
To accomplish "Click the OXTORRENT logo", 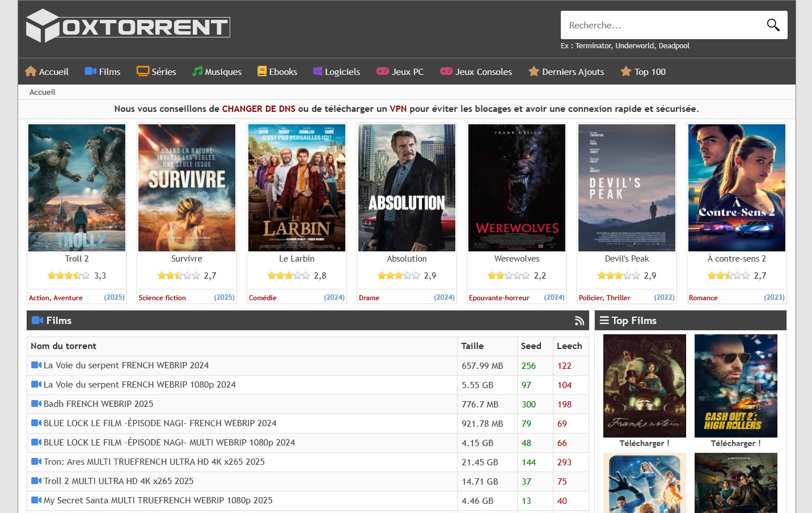I will pyautogui.click(x=128, y=26).
